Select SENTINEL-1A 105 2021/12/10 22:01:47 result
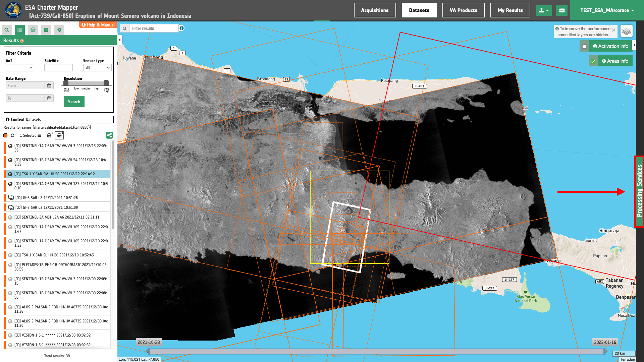644x362 pixels. coord(57,229)
